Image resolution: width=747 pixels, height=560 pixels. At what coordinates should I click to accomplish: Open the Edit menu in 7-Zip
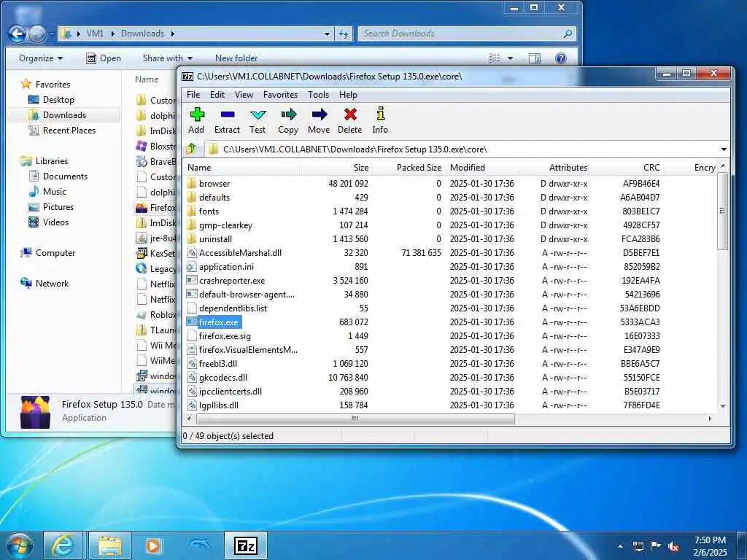click(217, 95)
